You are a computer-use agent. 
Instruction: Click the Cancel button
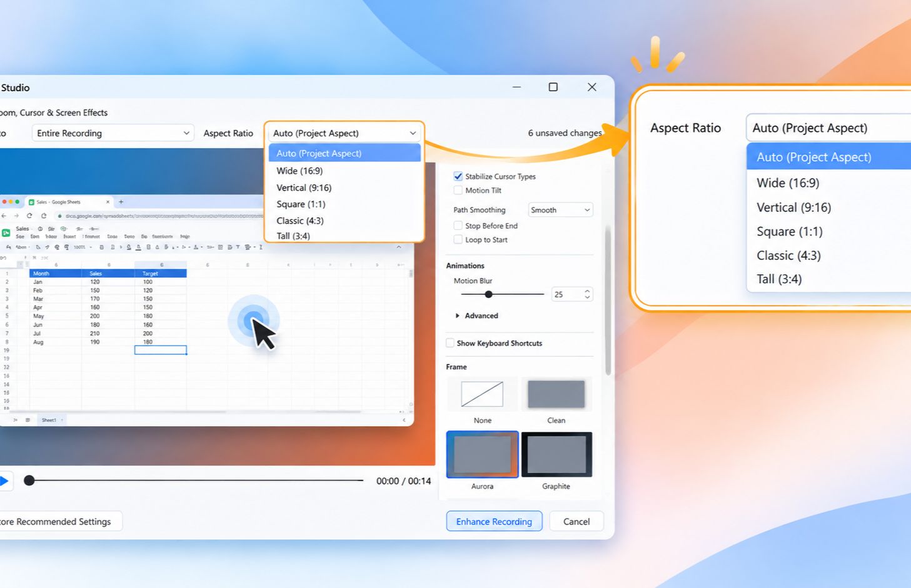pos(576,521)
